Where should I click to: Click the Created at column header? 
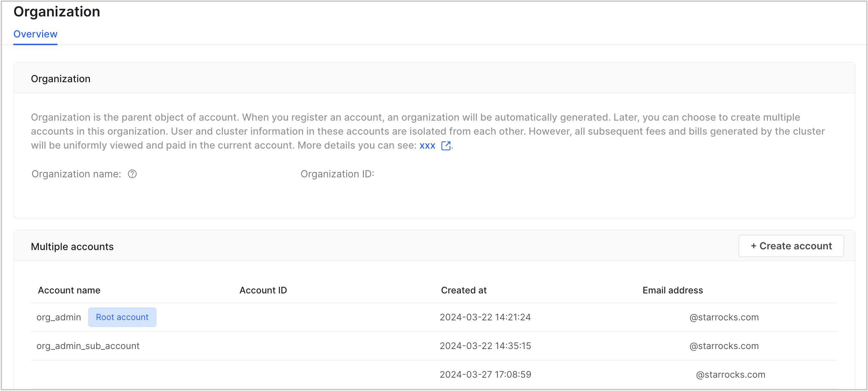(x=464, y=290)
